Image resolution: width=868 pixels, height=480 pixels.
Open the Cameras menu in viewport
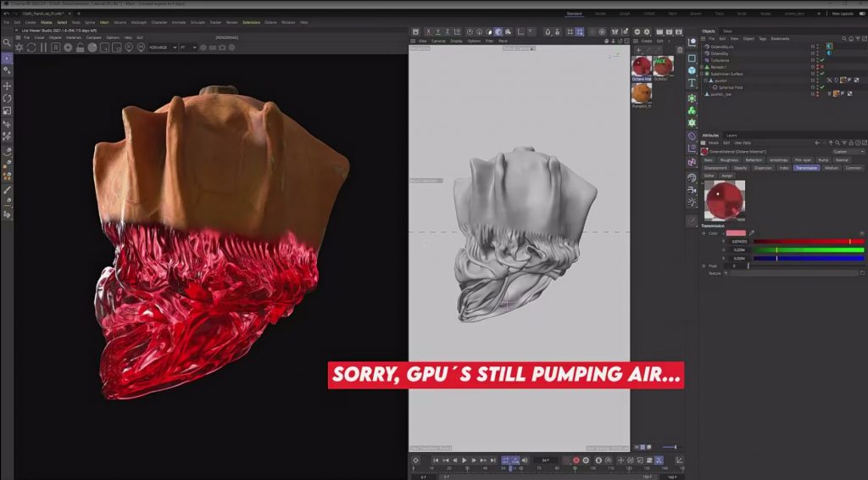click(438, 41)
